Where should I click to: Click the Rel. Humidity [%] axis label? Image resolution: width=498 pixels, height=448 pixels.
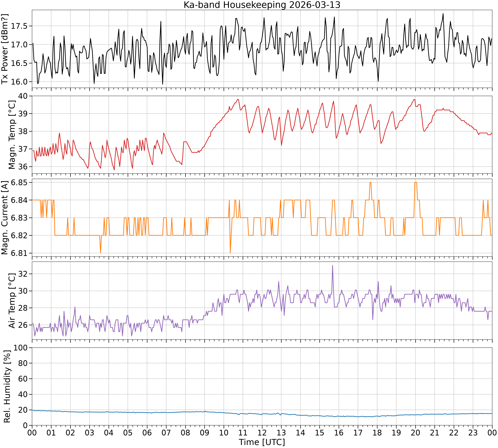pos(7,386)
